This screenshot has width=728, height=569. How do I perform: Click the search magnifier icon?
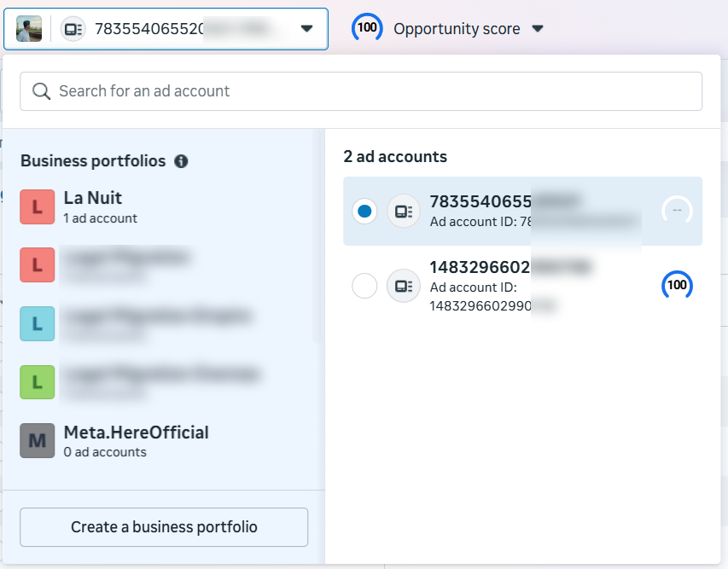(41, 91)
